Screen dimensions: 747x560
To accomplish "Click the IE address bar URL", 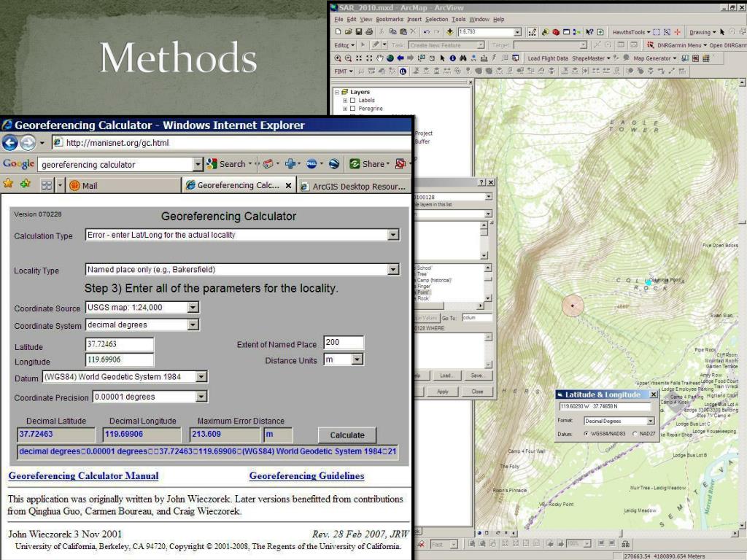I will (x=231, y=143).
